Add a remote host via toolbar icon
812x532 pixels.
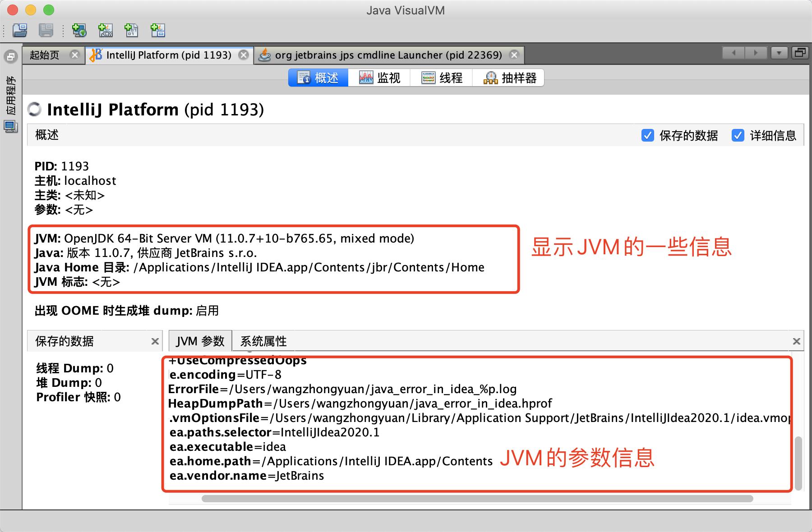[79, 30]
